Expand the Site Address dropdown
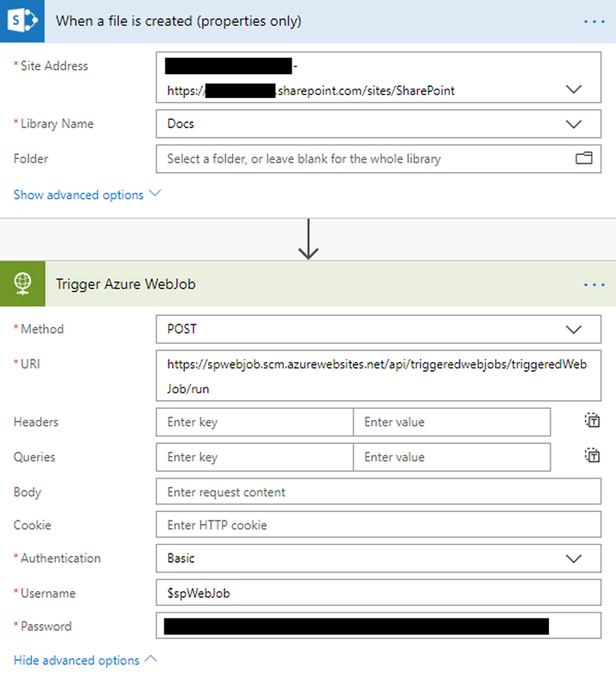The width and height of the screenshot is (616, 679). pos(574,90)
